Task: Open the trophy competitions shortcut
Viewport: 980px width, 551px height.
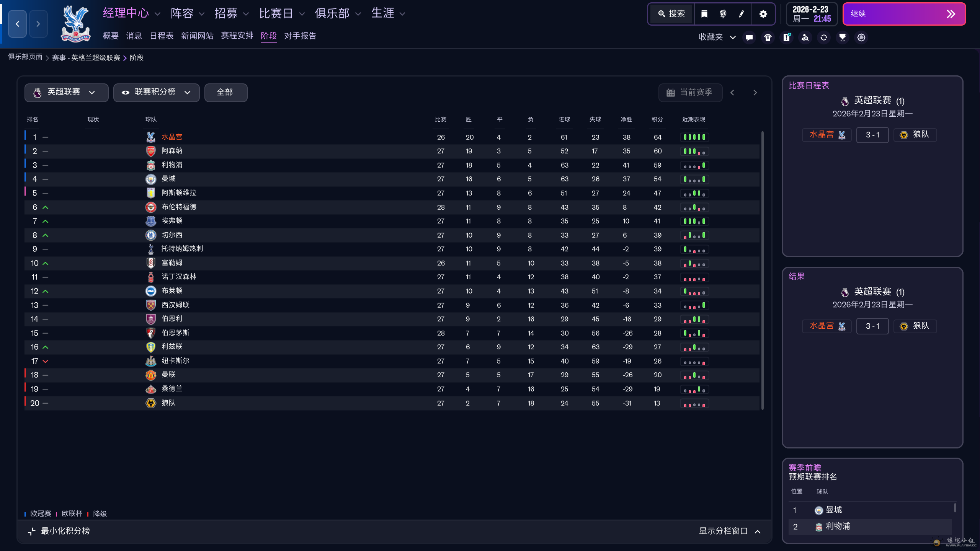Action: tap(842, 37)
